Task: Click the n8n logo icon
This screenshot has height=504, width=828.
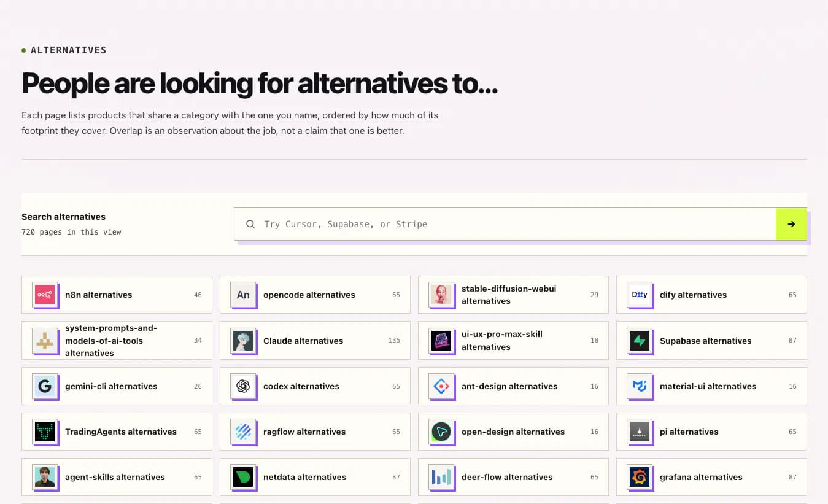Action: coord(45,295)
